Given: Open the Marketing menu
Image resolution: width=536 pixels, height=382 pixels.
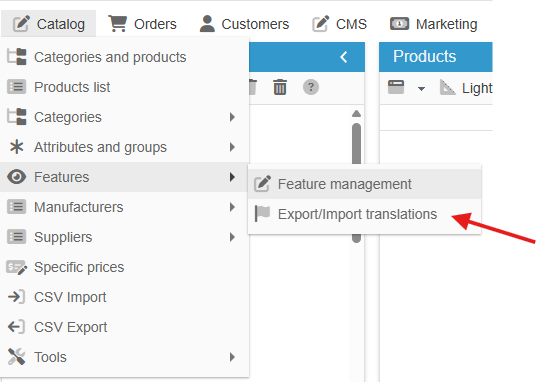Looking at the screenshot, I should click(x=433, y=24).
